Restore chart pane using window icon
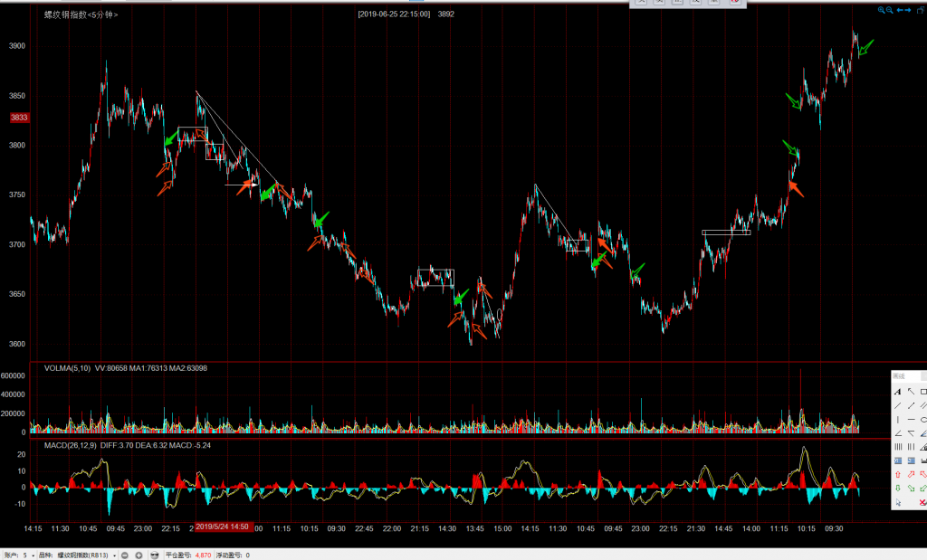The width and height of the screenshot is (927, 560). point(922,10)
